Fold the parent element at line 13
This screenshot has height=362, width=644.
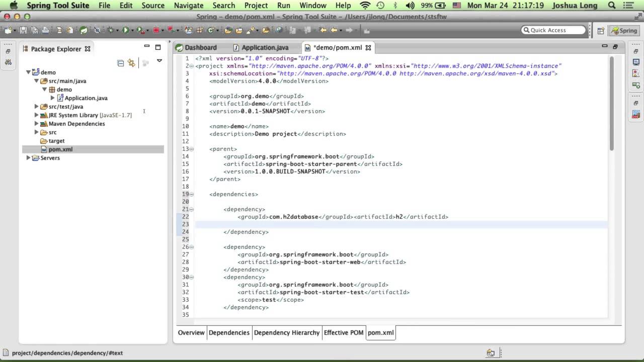(192, 149)
